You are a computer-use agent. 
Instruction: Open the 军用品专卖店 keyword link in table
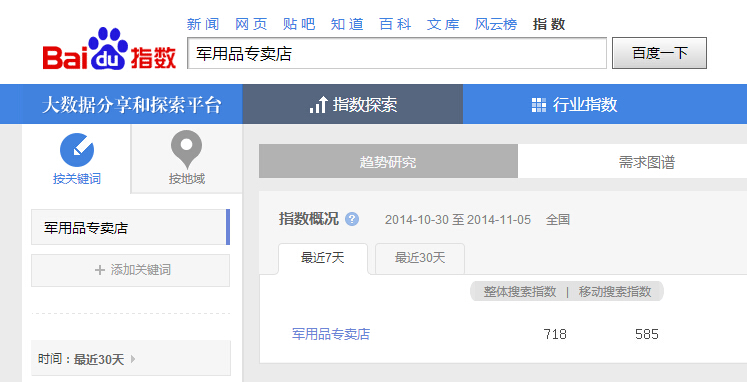point(331,334)
